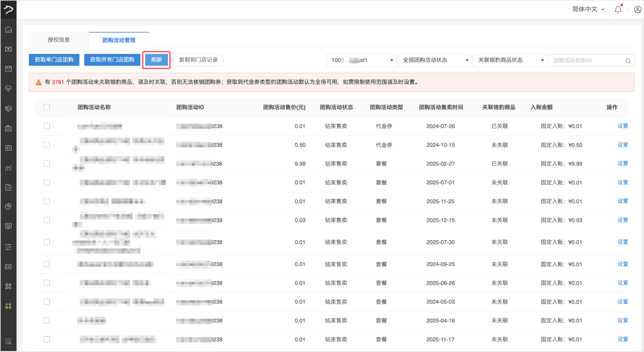Click the search magnifier in ID field
Screen dimensions: 644x352
pyautogui.click(x=628, y=61)
